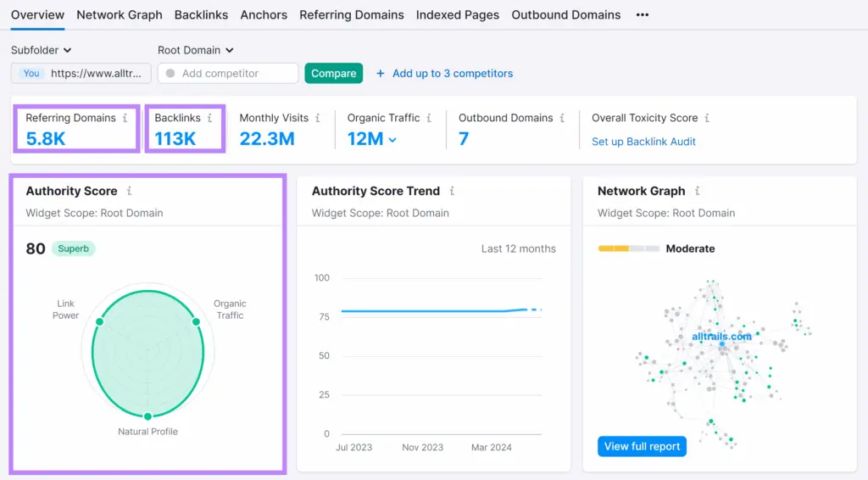Click View full report button
Viewport: 868px width, 480px height.
(x=642, y=446)
